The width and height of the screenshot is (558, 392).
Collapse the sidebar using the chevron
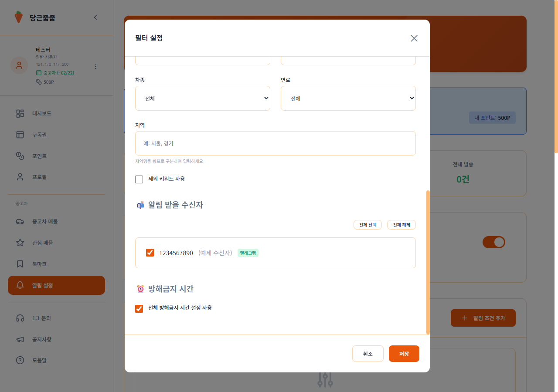point(95,17)
